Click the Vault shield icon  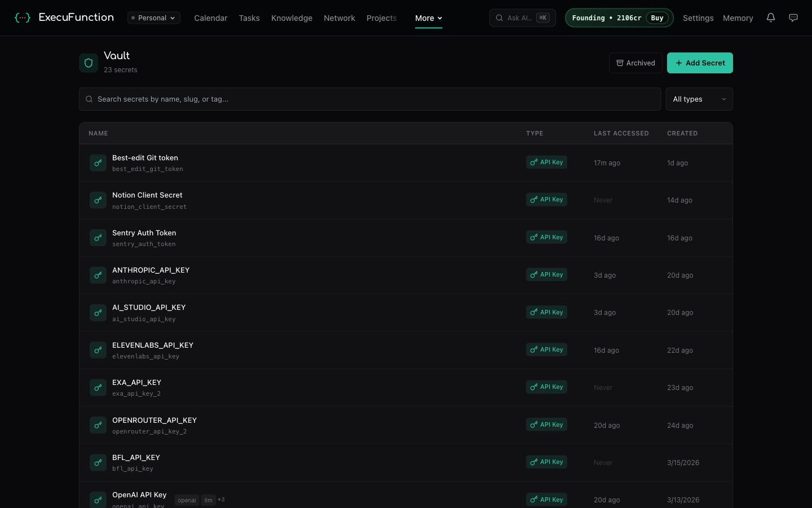tap(88, 63)
